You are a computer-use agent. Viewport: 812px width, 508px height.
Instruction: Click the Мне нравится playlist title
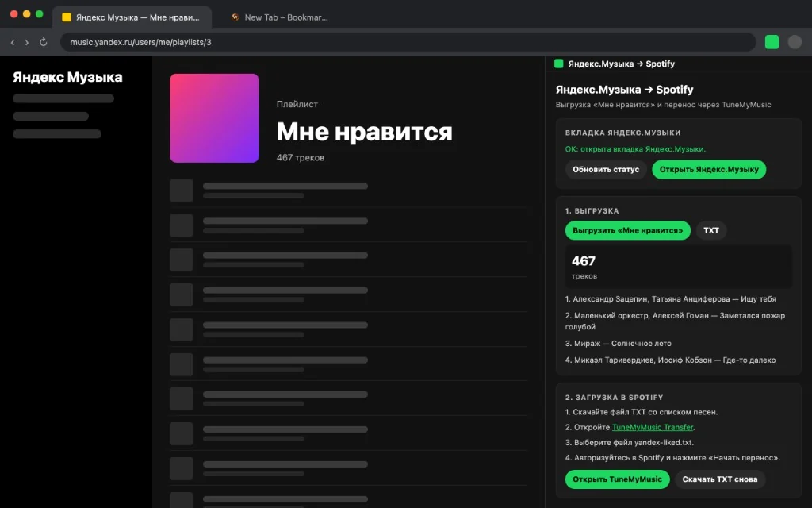pyautogui.click(x=365, y=132)
